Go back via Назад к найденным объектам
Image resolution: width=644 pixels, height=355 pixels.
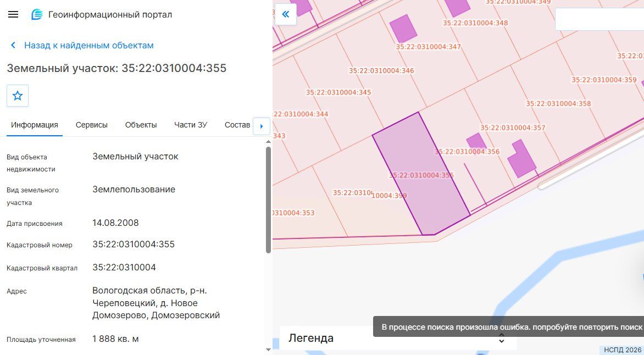pyautogui.click(x=88, y=45)
